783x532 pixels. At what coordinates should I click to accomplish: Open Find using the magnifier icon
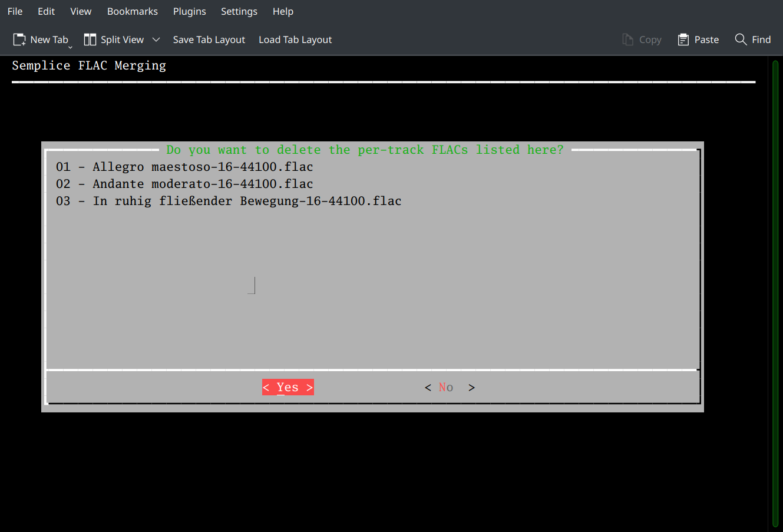point(741,39)
